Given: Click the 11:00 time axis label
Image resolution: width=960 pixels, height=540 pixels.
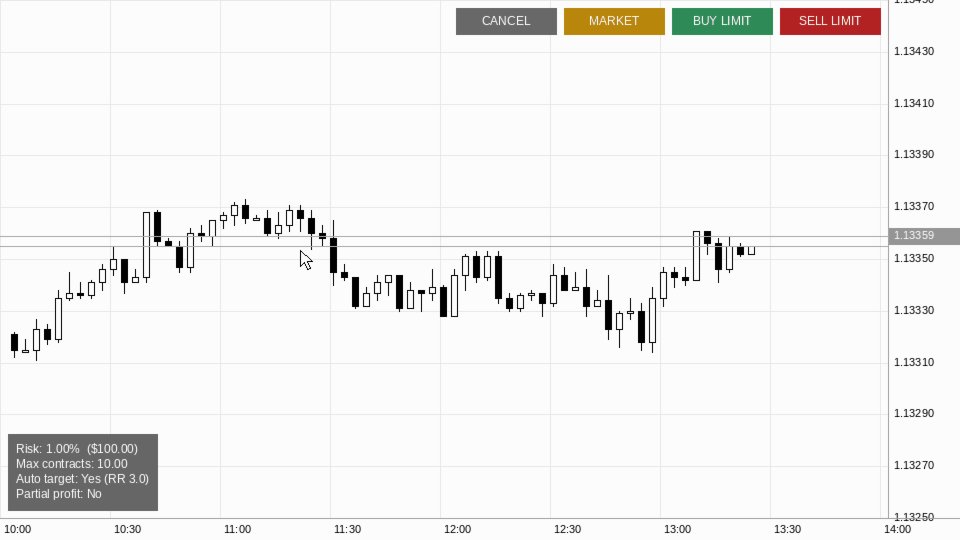Looking at the screenshot, I should coord(238,530).
